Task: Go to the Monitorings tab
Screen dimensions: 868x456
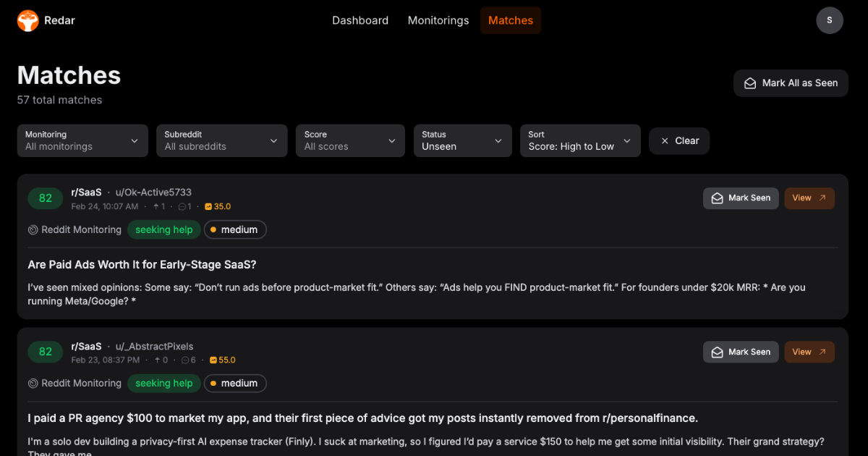Action: tap(438, 20)
